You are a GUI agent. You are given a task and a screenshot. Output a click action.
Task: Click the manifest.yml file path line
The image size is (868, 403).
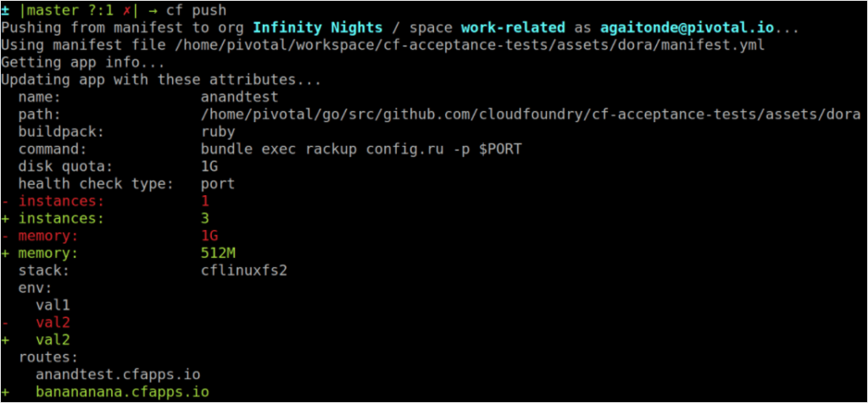click(382, 46)
